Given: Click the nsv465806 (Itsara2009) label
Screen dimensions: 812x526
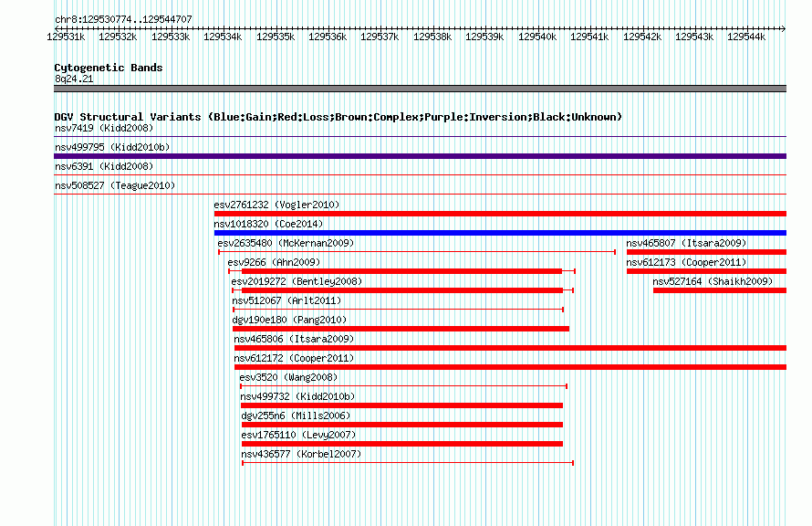Looking at the screenshot, I should click(294, 339).
